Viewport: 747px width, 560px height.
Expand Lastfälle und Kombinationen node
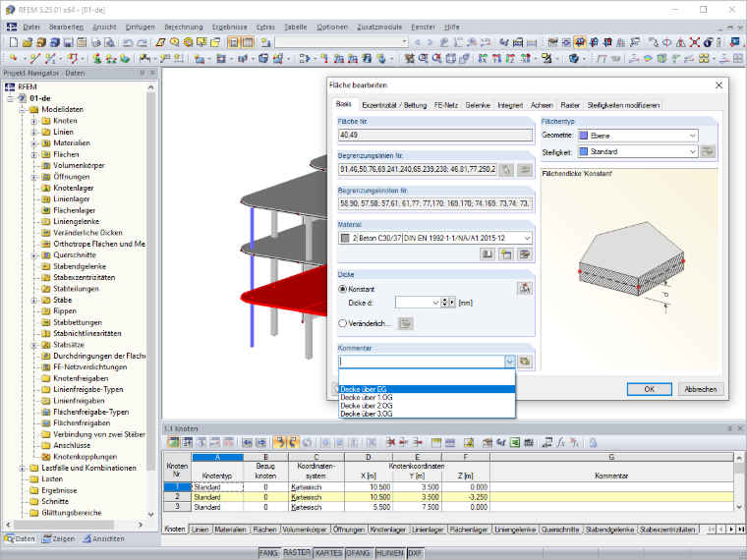pyautogui.click(x=22, y=469)
